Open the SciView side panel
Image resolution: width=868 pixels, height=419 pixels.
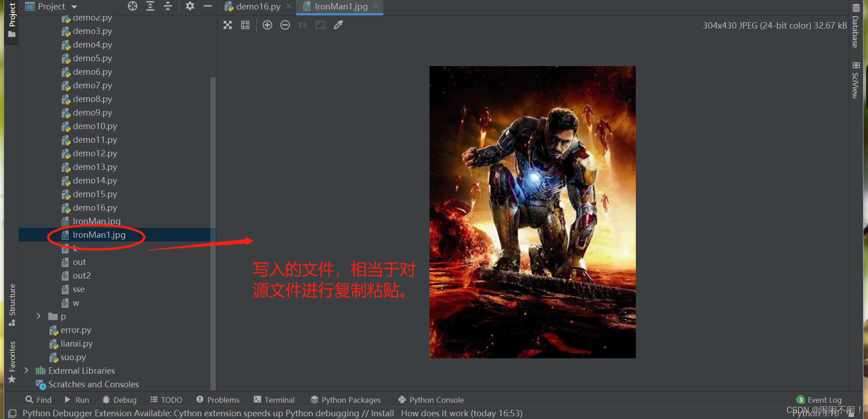(855, 80)
